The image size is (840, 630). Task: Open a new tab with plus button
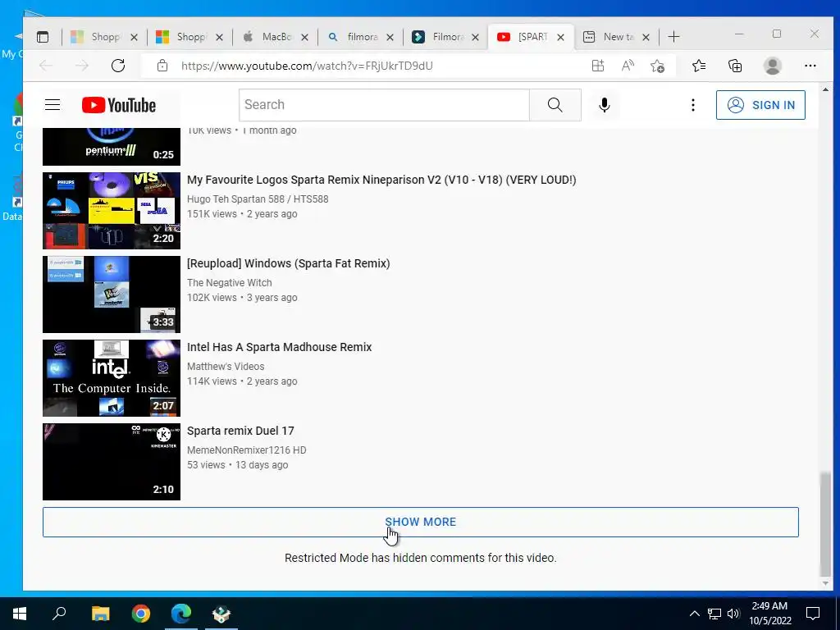coord(674,37)
